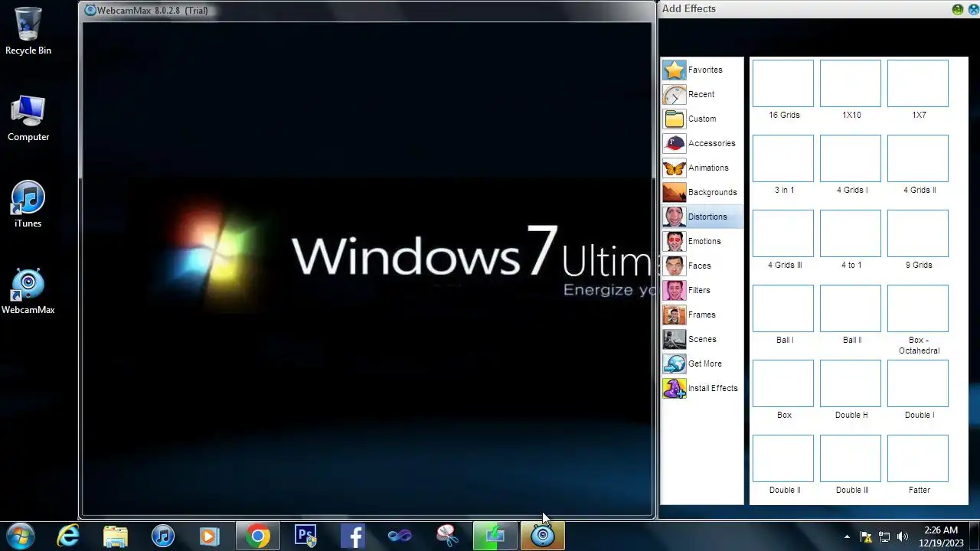Apply the Ball I distortion
The width and height of the screenshot is (980, 551).
783,308
